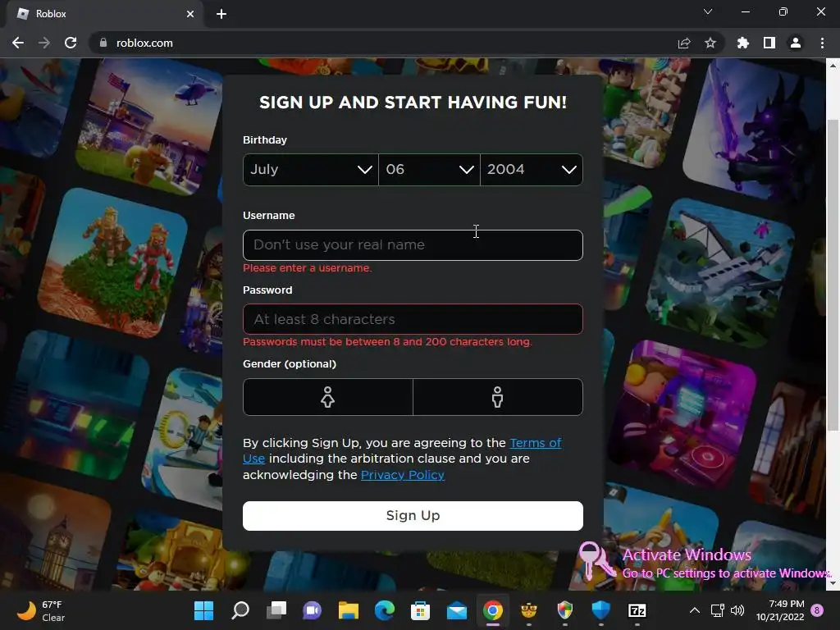Open volume control in system tray
The image size is (840, 630).
(737, 610)
